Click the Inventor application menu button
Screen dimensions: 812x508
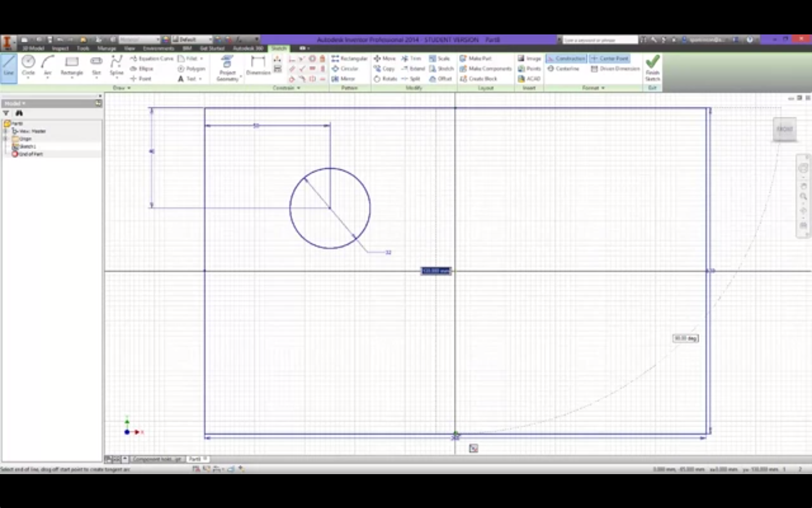[7, 42]
